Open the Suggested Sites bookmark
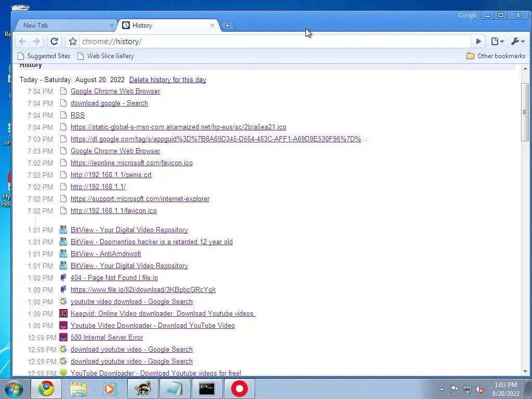The image size is (532, 399). (x=44, y=56)
